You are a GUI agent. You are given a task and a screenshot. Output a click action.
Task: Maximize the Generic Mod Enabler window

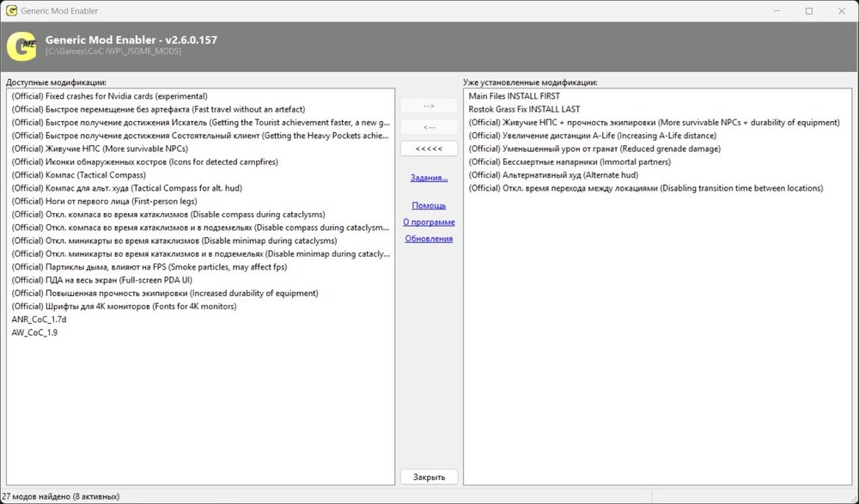[x=809, y=11]
